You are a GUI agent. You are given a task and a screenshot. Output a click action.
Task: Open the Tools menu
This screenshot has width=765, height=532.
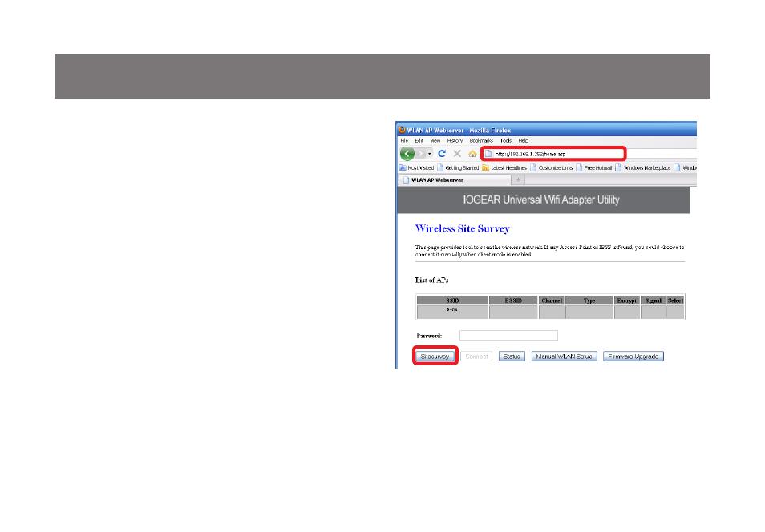point(505,140)
